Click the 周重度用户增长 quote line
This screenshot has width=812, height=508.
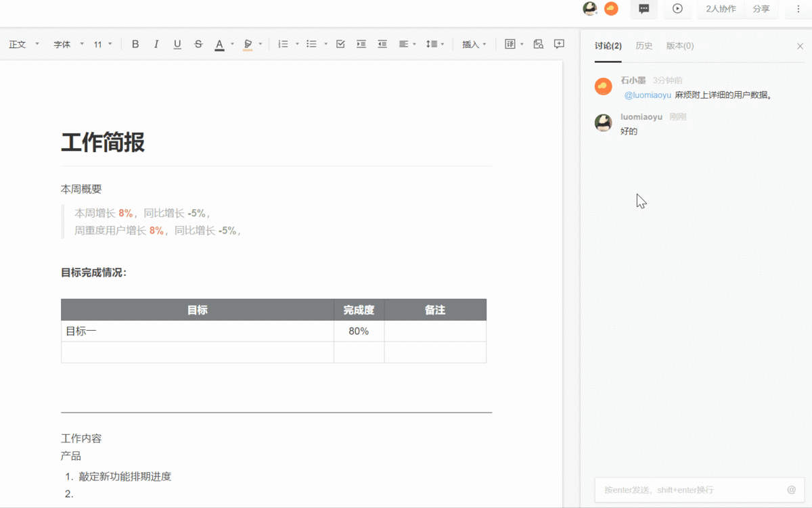(x=157, y=231)
